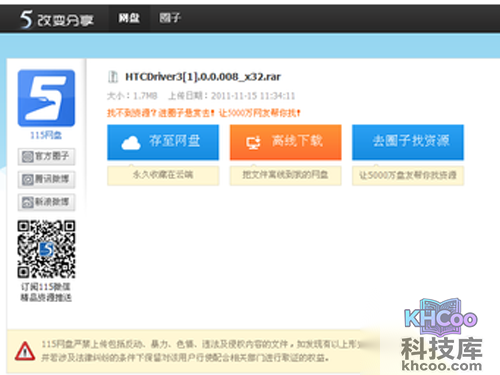This screenshot has width=500, height=375.
Task: Open the 腾讯微博 sidebar button
Action: click(x=46, y=180)
